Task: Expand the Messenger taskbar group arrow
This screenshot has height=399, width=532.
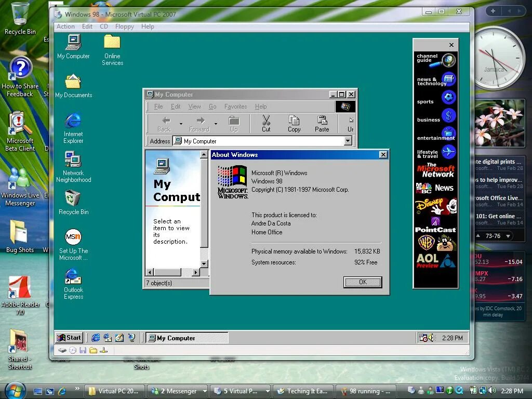Action: coord(205,391)
